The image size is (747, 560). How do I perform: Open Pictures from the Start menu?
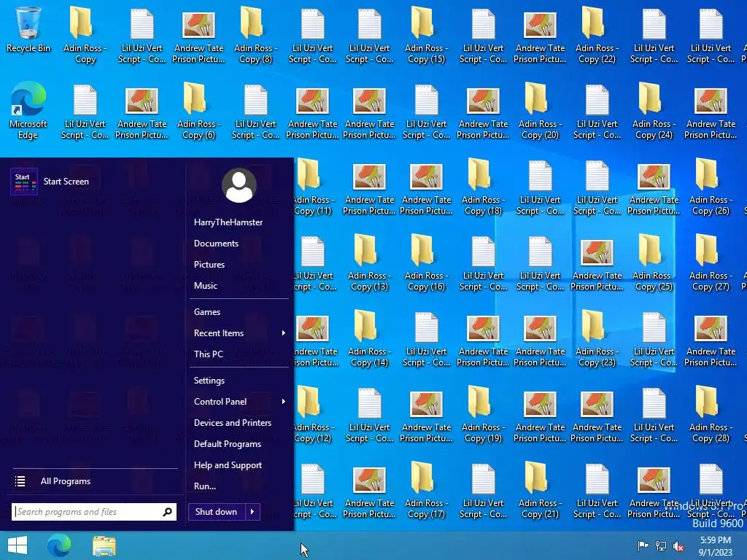tap(209, 264)
